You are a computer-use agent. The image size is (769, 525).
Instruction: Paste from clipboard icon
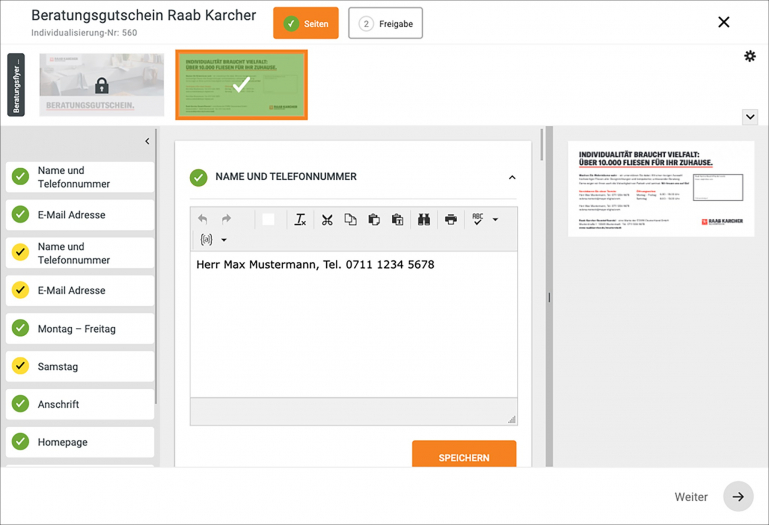tap(374, 219)
